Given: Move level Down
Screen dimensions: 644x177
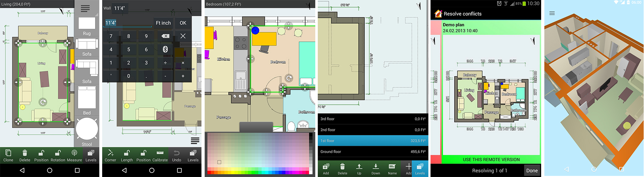Looking at the screenshot, I should (x=376, y=169).
